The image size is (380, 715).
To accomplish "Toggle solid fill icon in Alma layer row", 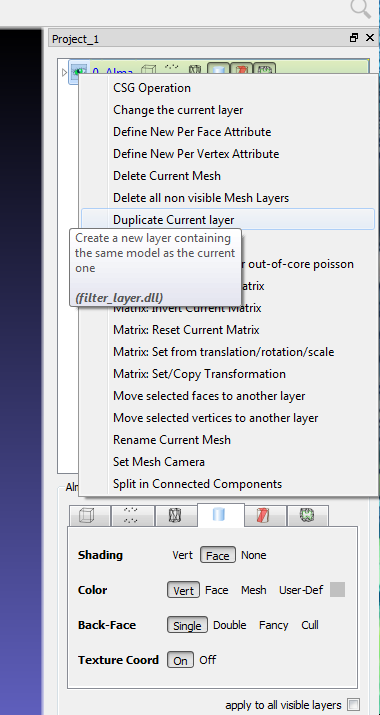I will pos(219,69).
